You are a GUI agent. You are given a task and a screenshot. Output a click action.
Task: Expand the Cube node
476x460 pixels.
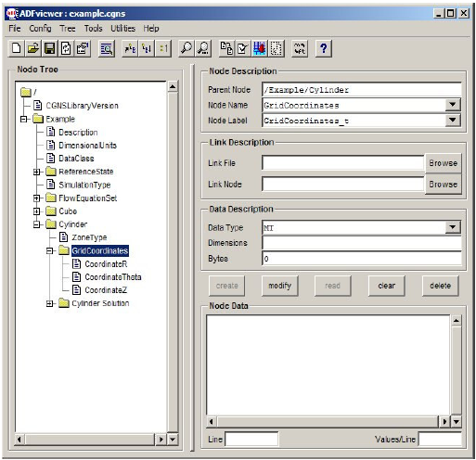click(x=36, y=211)
